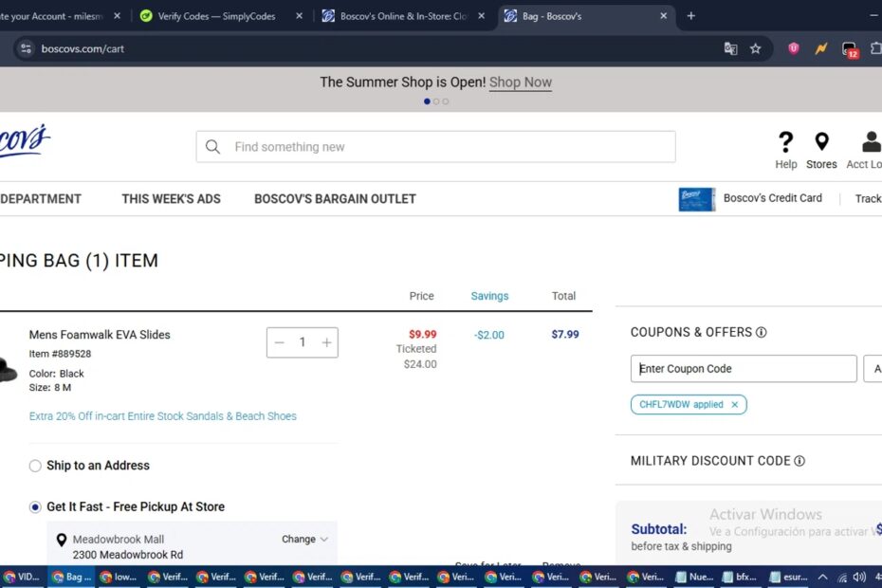Open bfx... document in taskbar
Image resolution: width=882 pixels, height=588 pixels.
pos(741,577)
